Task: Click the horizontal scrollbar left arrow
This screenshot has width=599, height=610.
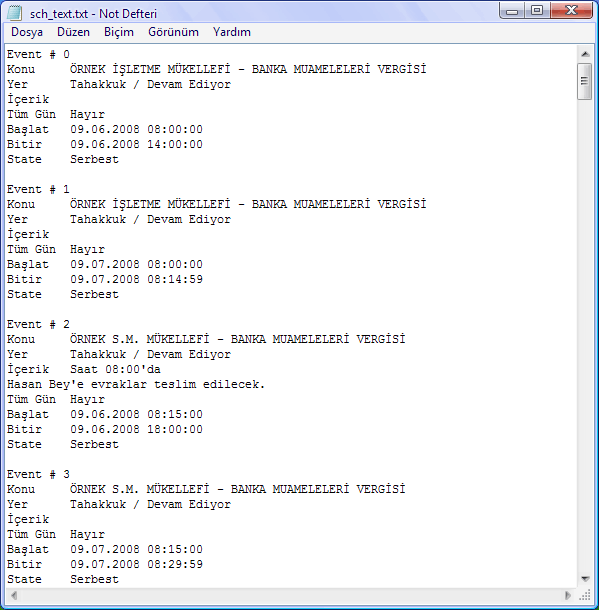Action: pyautogui.click(x=14, y=595)
